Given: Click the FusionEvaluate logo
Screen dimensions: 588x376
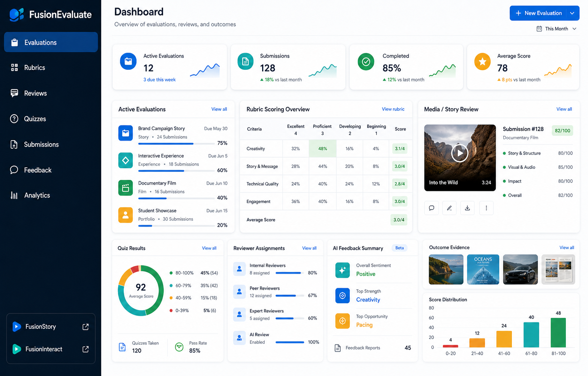Looking at the screenshot, I should click(x=51, y=15).
